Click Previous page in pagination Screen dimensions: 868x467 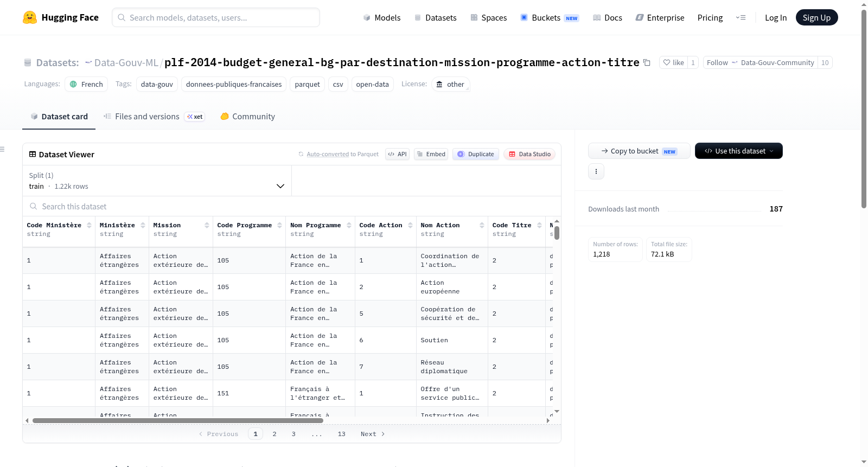coord(219,434)
